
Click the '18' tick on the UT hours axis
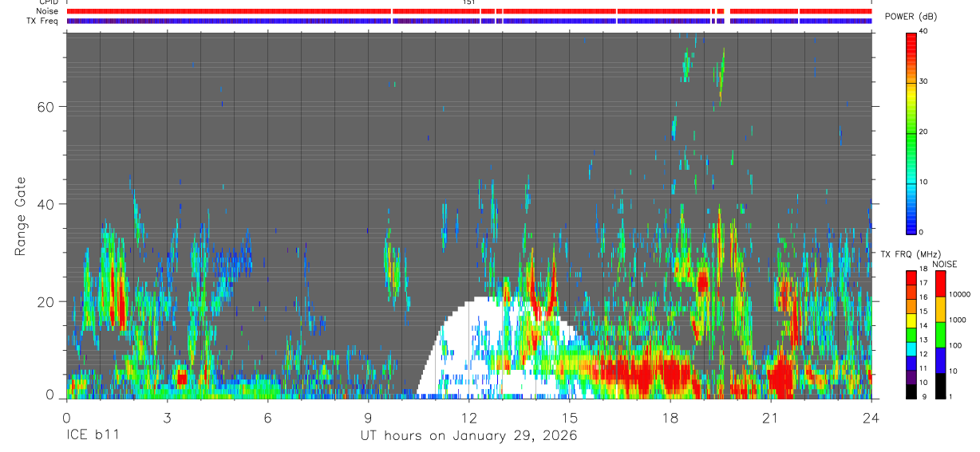[x=670, y=419]
